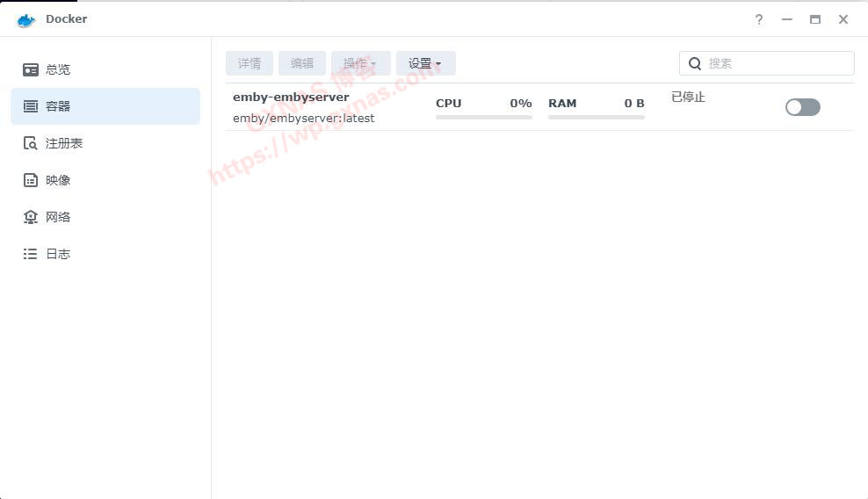Open the 注册表 (Registry) tab
Viewport: 868px width, 499px height.
pos(64,143)
